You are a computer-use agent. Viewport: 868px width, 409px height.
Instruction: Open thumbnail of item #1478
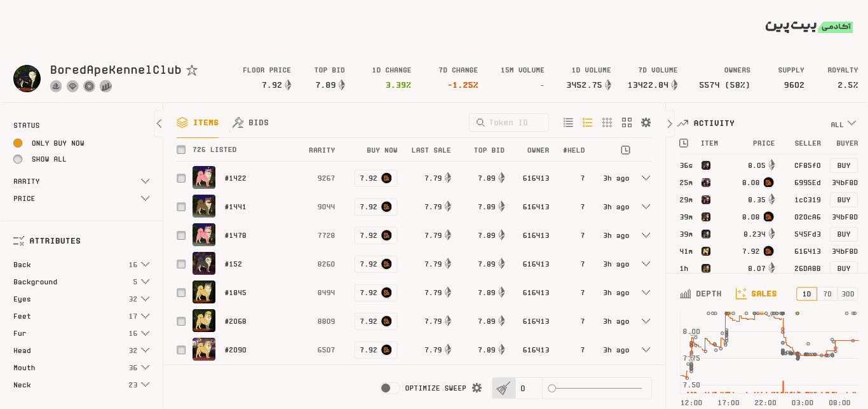point(204,235)
